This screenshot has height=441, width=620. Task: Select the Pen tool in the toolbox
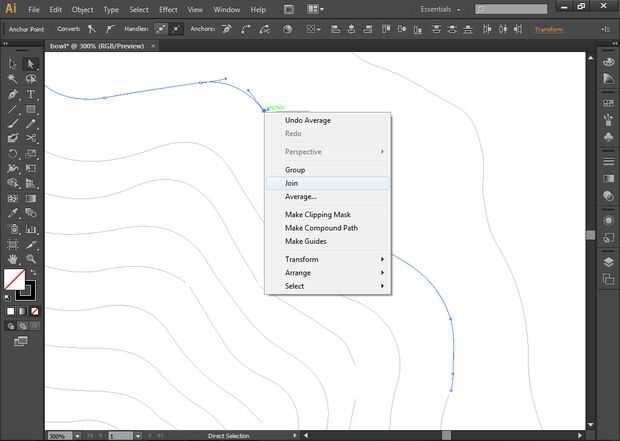(x=13, y=94)
